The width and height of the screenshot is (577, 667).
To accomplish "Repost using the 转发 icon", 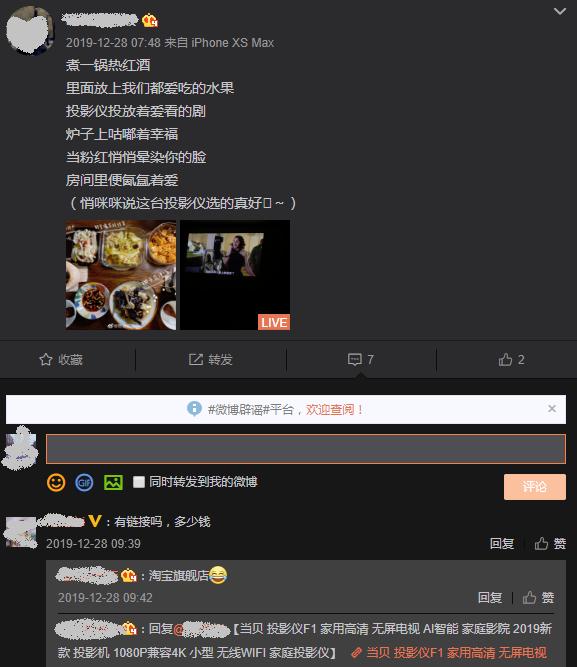I will [211, 360].
